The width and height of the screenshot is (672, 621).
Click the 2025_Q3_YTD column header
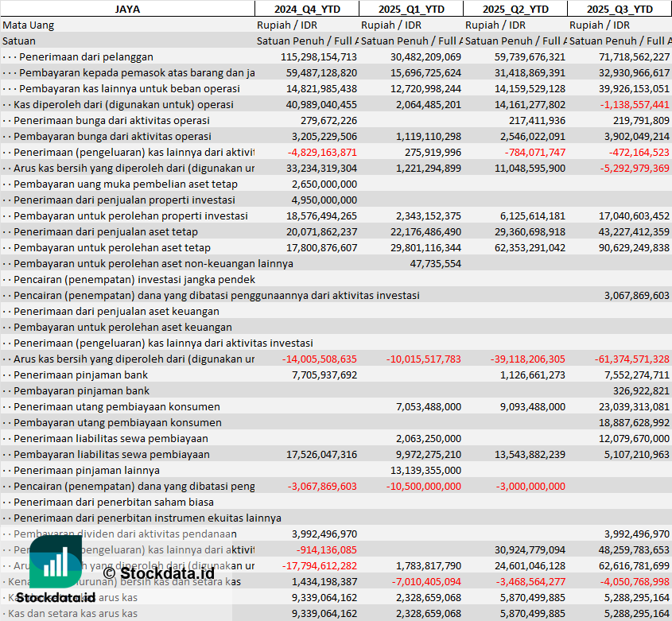(620, 9)
